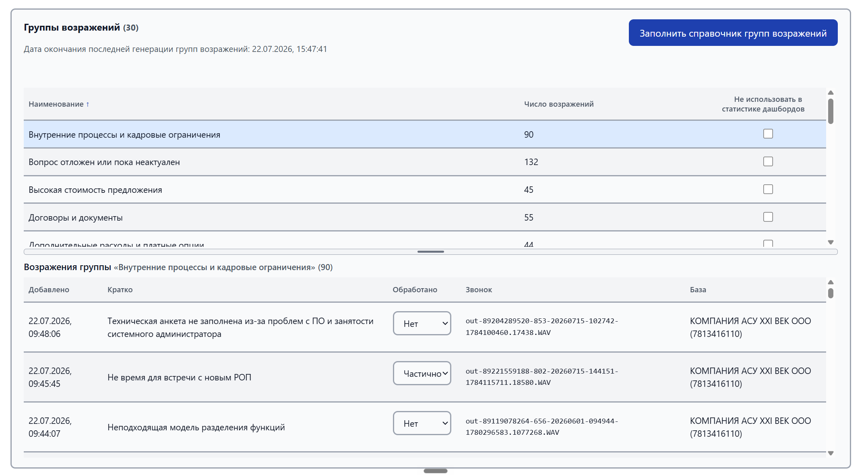Click the Звонок column header
Image resolution: width=868 pixels, height=475 pixels.
click(479, 290)
